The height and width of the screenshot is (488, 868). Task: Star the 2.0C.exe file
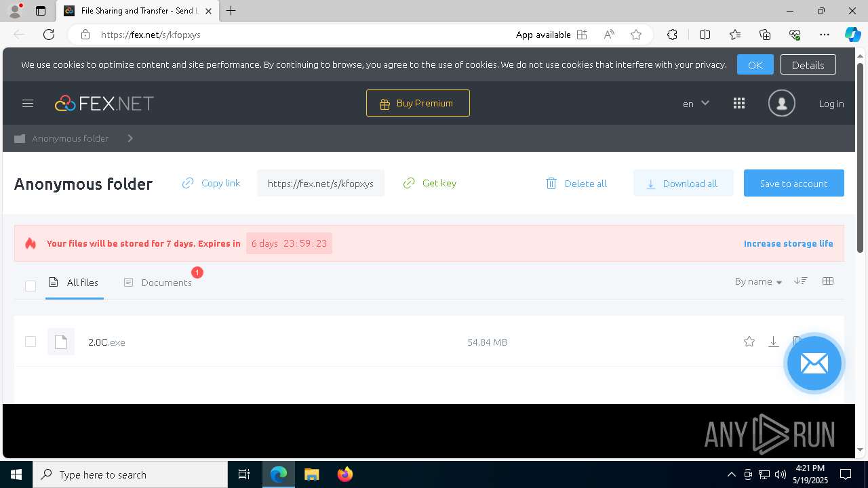click(x=749, y=342)
